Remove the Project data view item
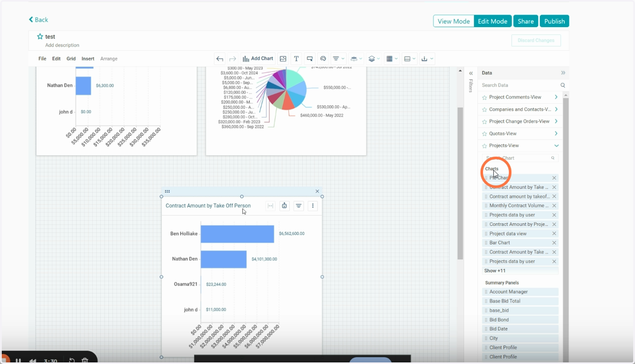Screen dimensions: 635x364 [x=554, y=233]
